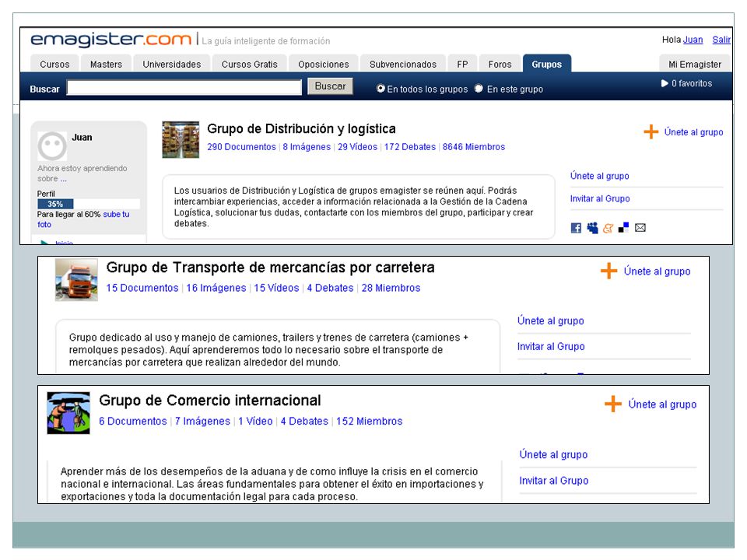Open 6 Documentos link
Screen dimensions: 747x560
[133, 421]
